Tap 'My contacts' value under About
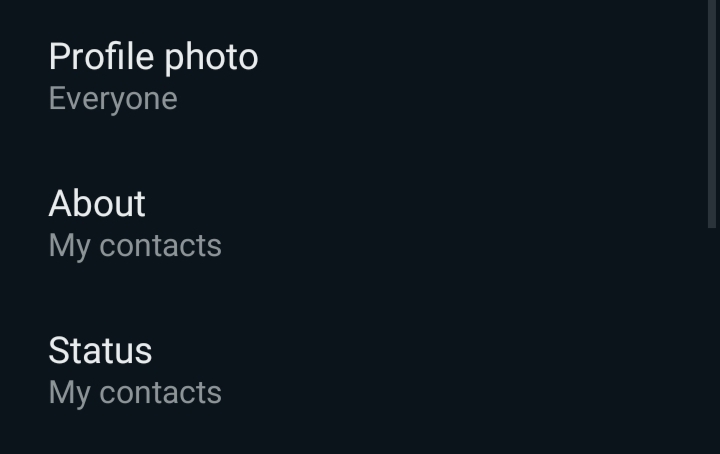 click(x=135, y=246)
